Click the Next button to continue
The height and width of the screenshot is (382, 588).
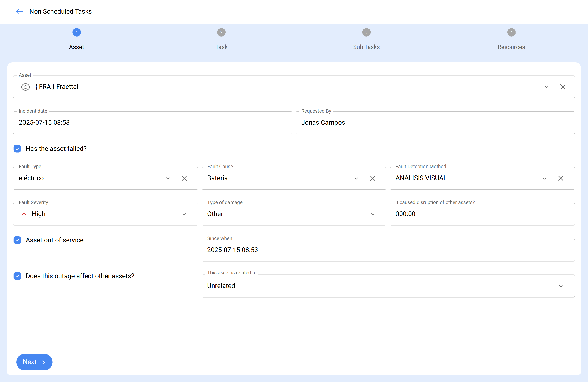(34, 362)
